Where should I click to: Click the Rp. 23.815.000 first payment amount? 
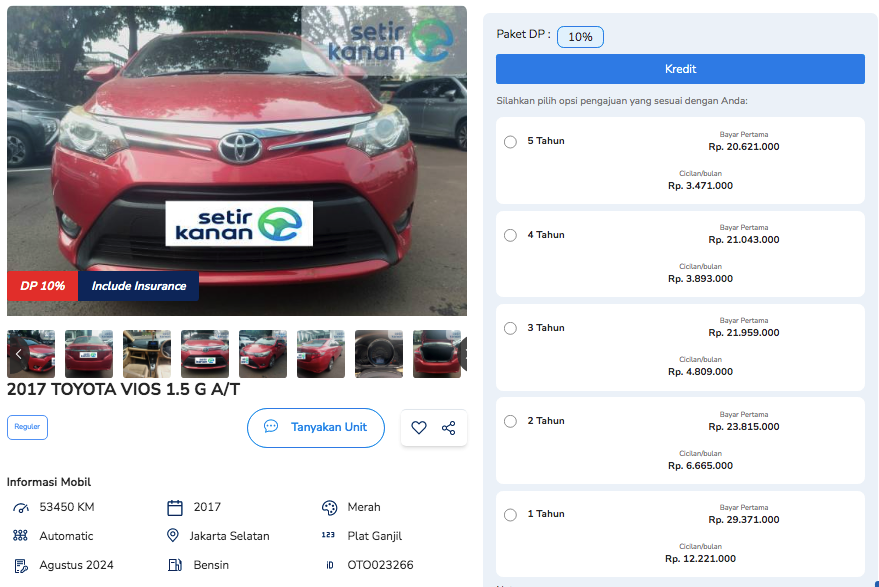[x=744, y=427]
